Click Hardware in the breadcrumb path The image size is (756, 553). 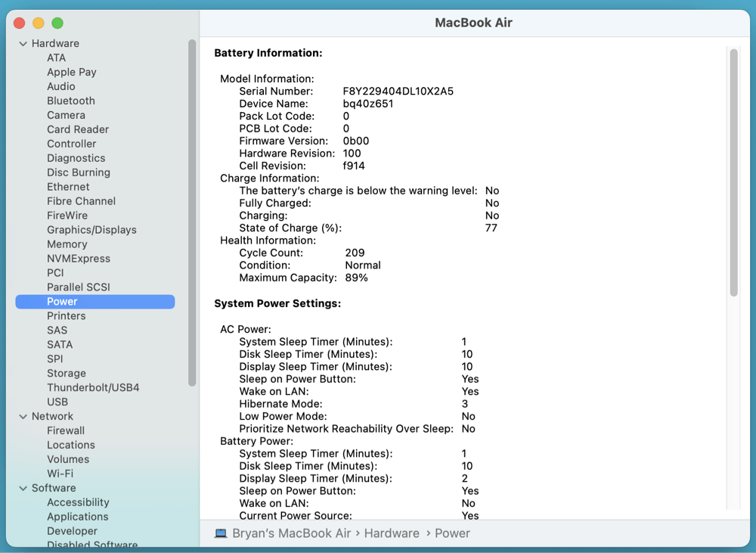392,533
